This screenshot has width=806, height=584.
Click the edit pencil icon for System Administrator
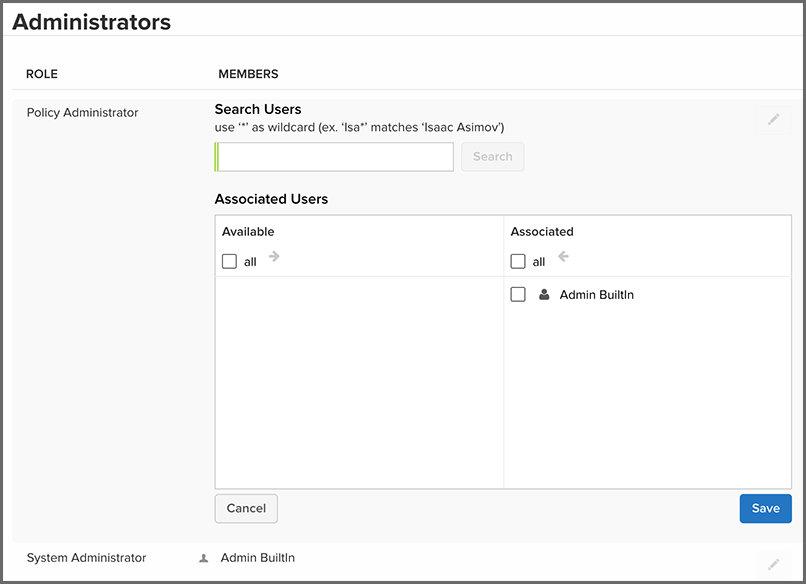click(773, 565)
